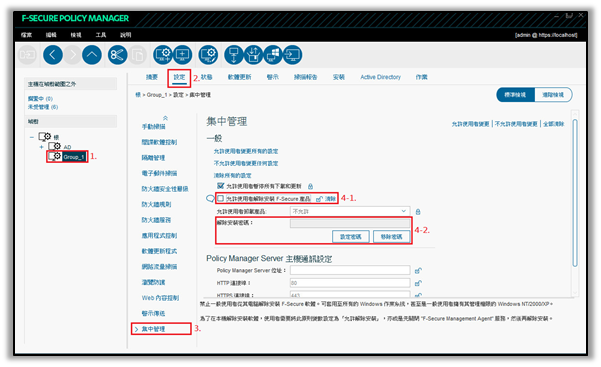Open the third menu bar item

click(x=76, y=35)
